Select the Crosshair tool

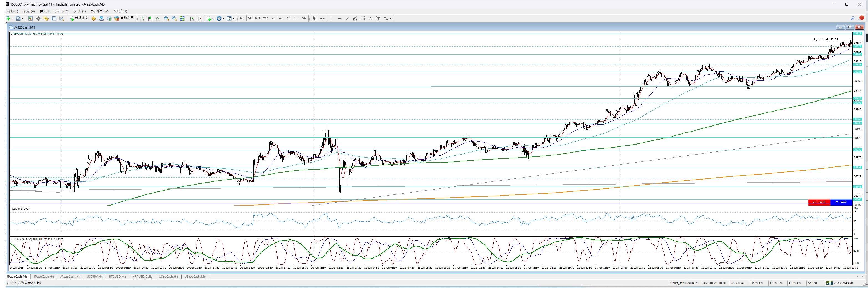[x=322, y=18]
